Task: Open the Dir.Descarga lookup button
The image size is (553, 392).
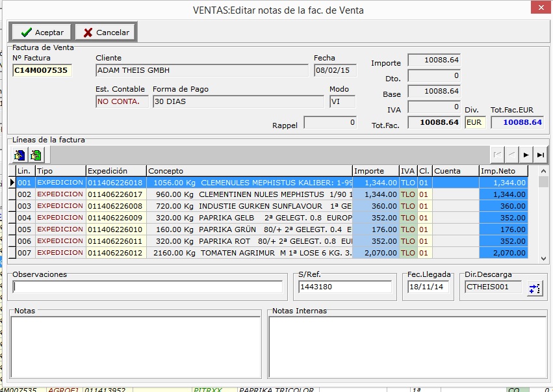Action: (534, 288)
